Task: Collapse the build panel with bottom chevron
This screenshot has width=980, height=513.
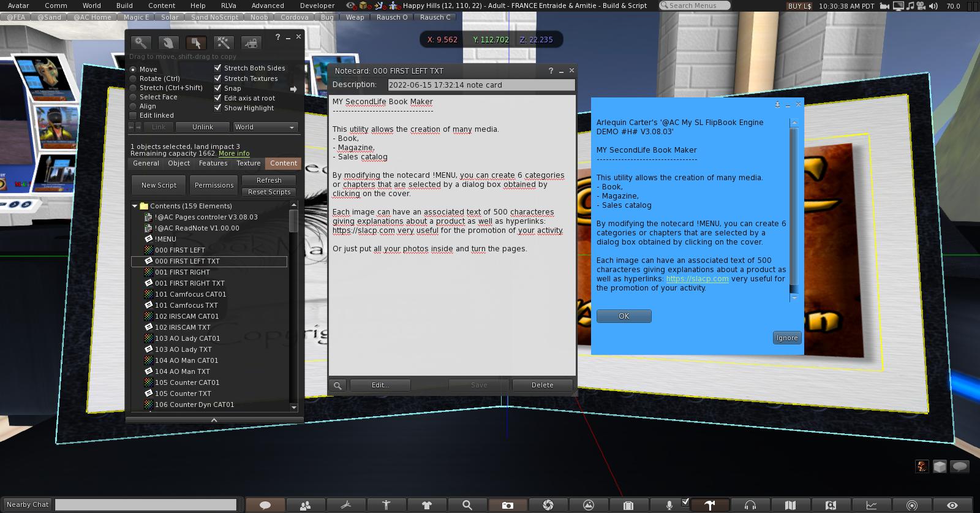Action: pos(214,420)
